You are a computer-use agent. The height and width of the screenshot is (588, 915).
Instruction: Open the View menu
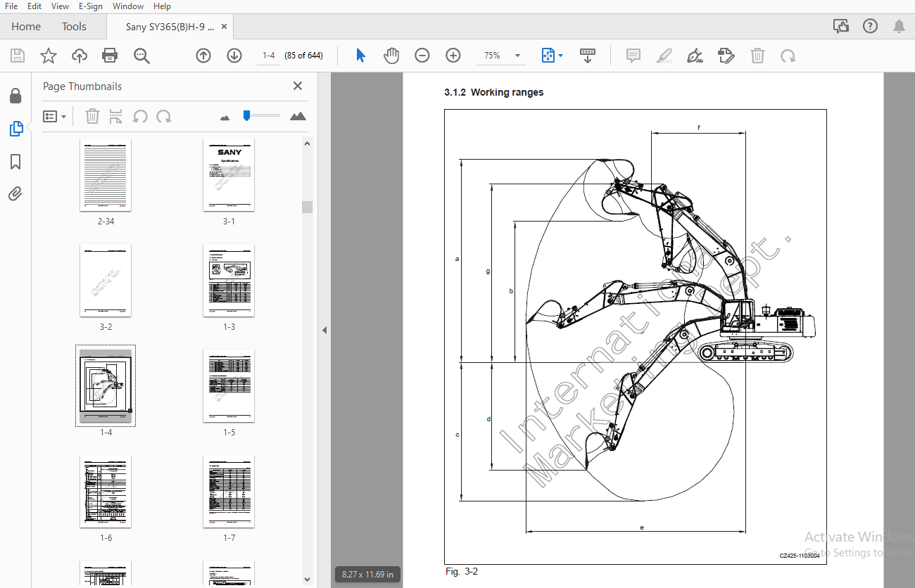60,6
